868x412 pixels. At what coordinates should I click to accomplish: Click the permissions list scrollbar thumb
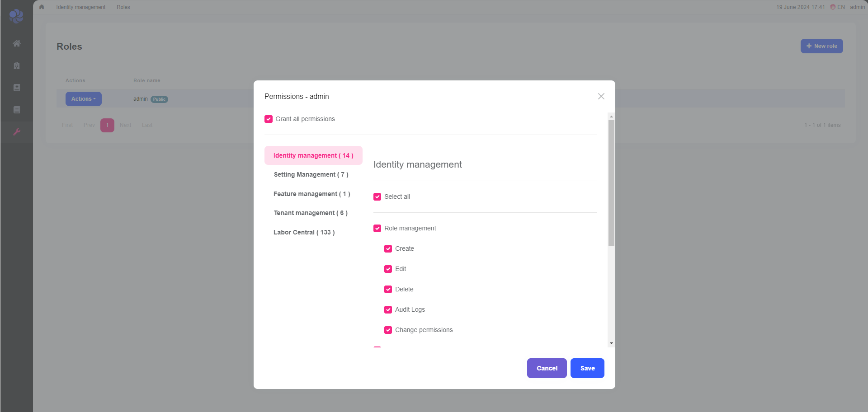611,183
